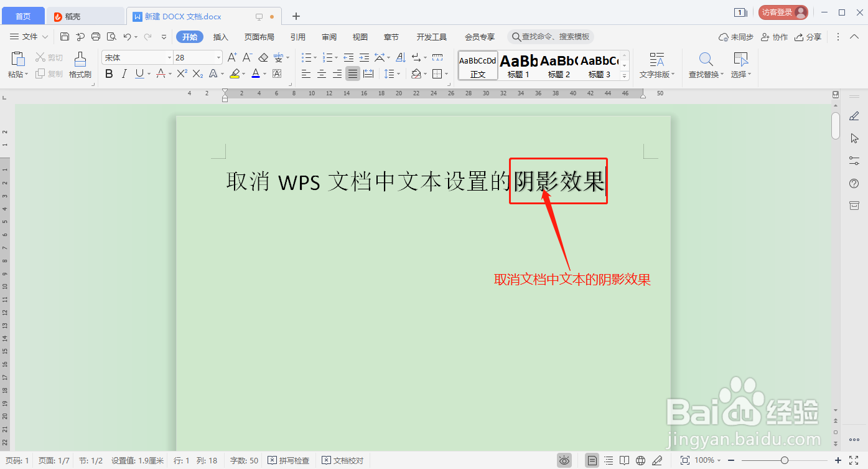
Task: Click the 协作 Collaborate button
Action: pos(775,37)
